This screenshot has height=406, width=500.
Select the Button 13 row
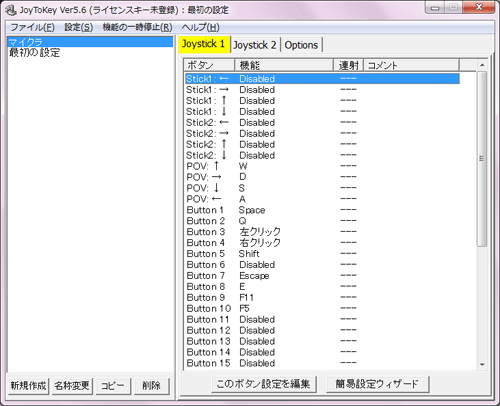[322, 341]
